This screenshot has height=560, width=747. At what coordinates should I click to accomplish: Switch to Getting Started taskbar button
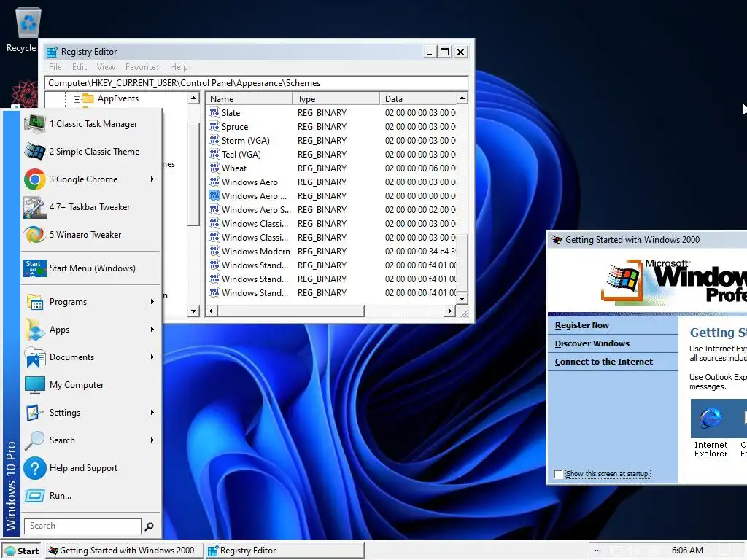tap(124, 551)
